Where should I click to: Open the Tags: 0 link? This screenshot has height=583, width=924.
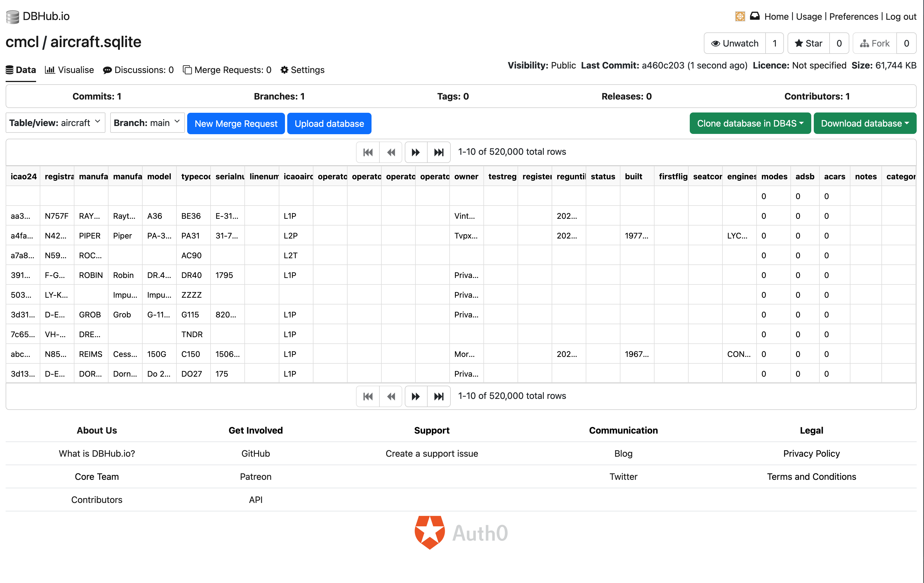coord(453,96)
